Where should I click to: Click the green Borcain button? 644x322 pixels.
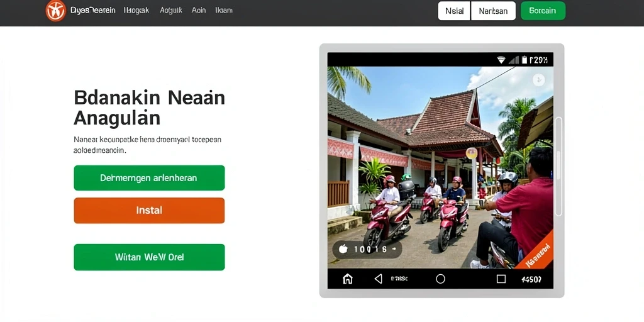tap(543, 11)
